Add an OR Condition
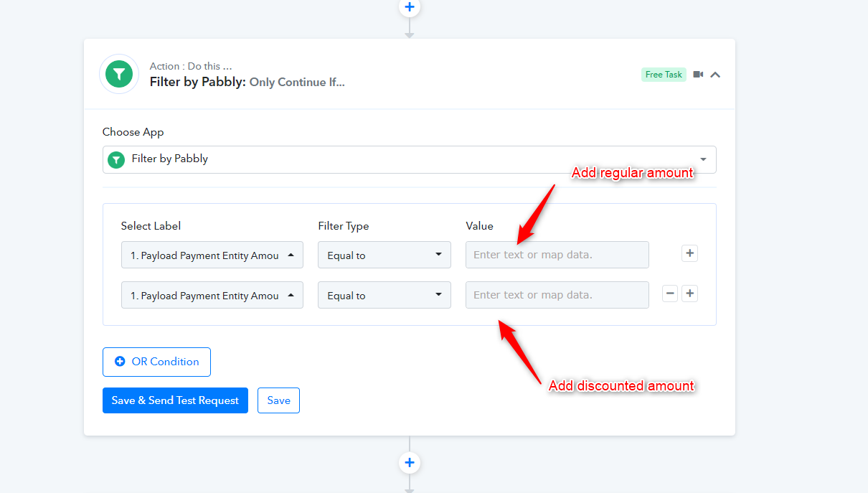 click(156, 362)
